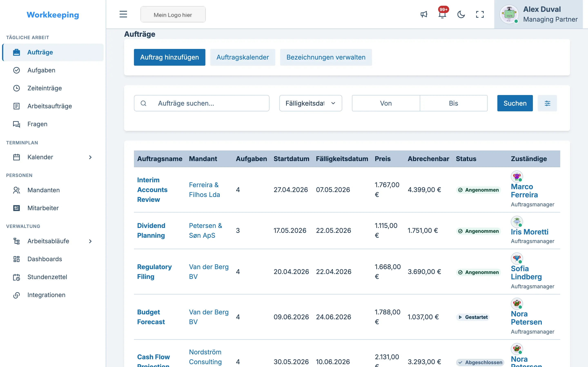Expand the Kalender submenu chevron
Viewport: 588px width, 367px height.
coord(90,157)
